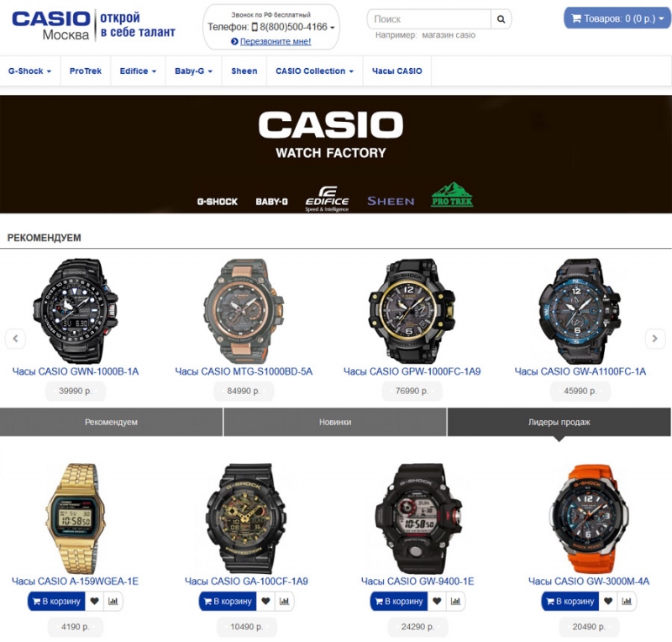The image size is (672, 642).
Task: Click compare chart icon for A-159WGEA-1E
Action: click(x=113, y=601)
